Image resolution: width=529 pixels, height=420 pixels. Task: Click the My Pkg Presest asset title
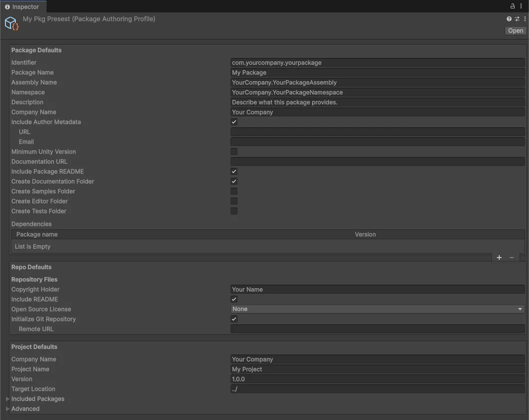pyautogui.click(x=89, y=19)
